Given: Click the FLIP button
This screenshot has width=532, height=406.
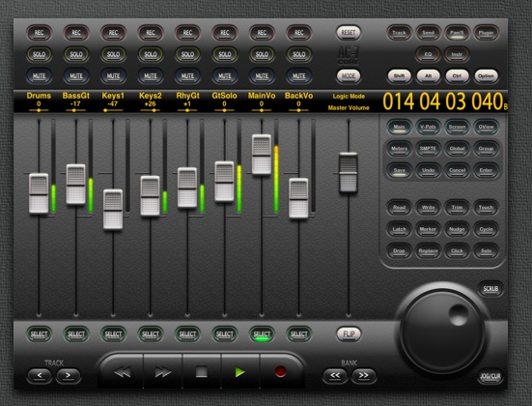Looking at the screenshot, I should pyautogui.click(x=349, y=333).
